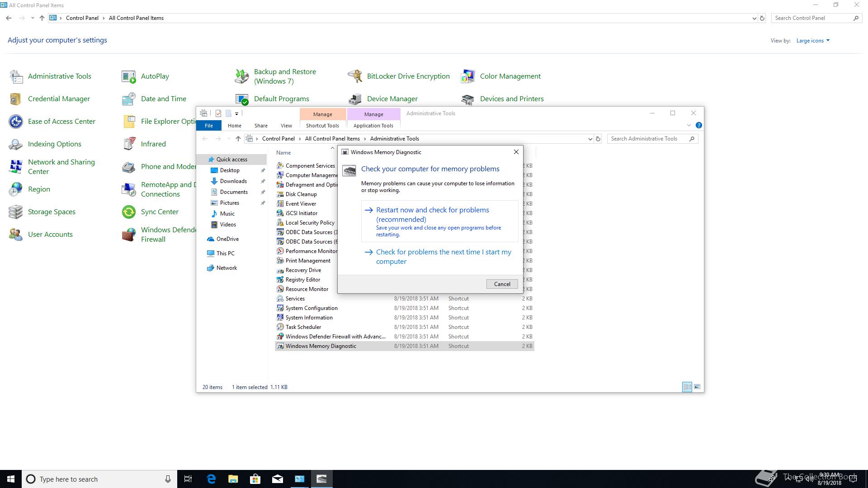Screen dimensions: 868x488
Task: Click System Configuration shortcut icon
Action: 280,308
